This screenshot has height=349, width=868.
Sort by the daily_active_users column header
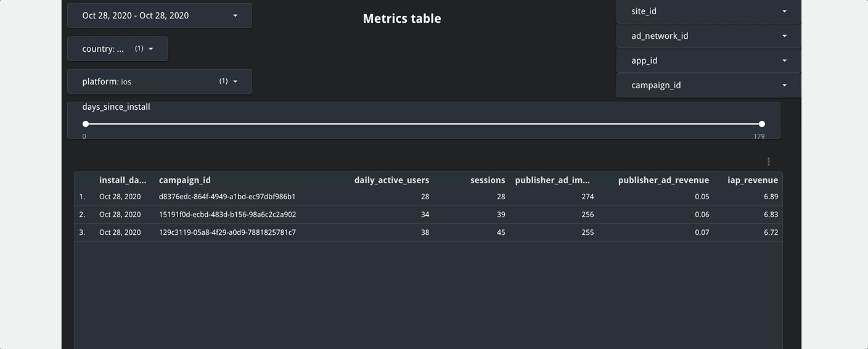391,180
